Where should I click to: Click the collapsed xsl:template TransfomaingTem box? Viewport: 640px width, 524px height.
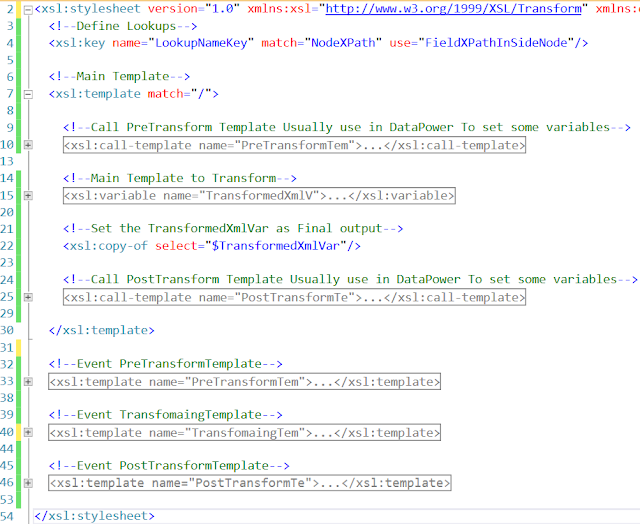coord(244,432)
